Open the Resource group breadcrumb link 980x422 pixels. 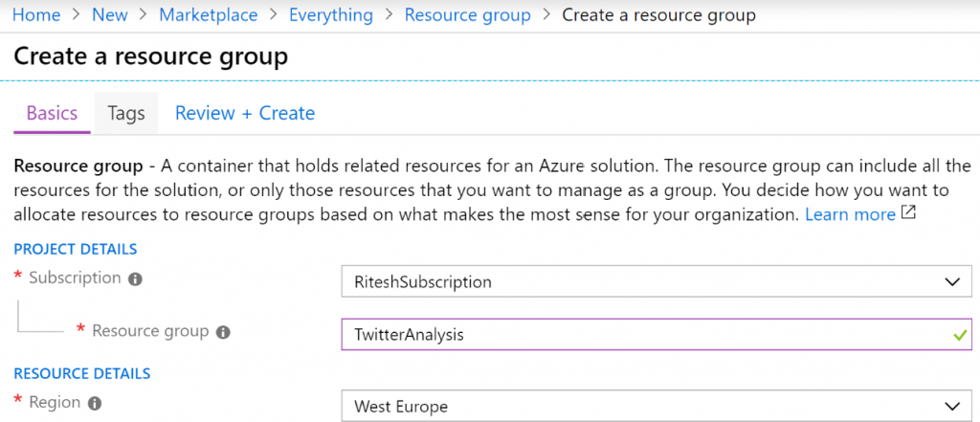click(x=467, y=15)
